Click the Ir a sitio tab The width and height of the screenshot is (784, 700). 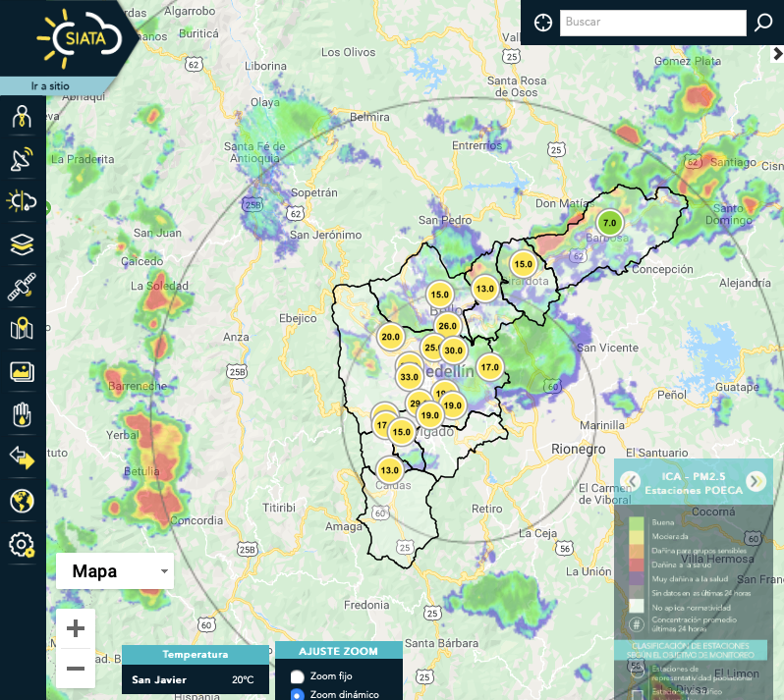51,86
